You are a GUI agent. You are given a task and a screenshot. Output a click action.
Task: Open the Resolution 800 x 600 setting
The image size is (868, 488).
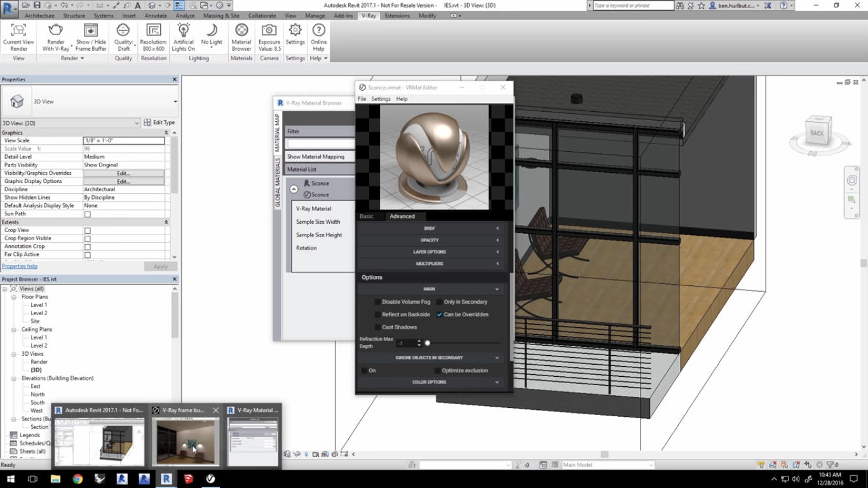pos(153,37)
